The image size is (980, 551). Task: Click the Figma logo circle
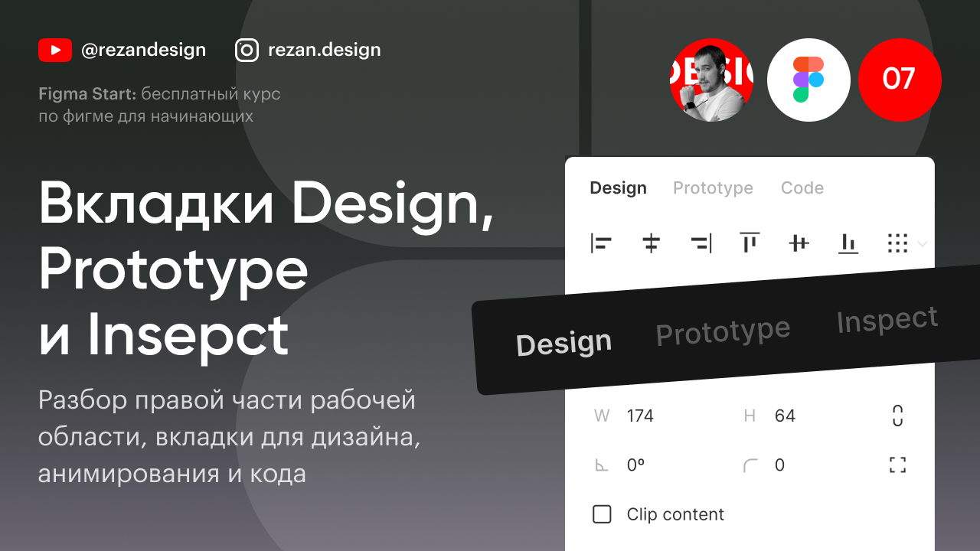808,80
